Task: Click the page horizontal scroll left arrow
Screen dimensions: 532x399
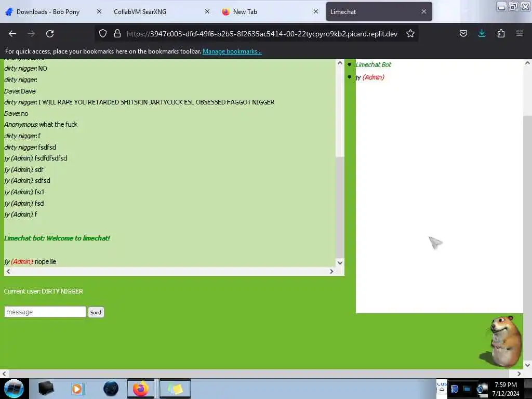Action: (4, 374)
